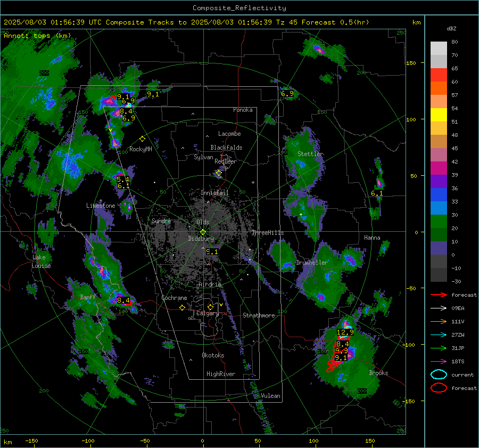The width and height of the screenshot is (479, 448).
Task: Click the Strathmore town label
Action: coord(259,315)
